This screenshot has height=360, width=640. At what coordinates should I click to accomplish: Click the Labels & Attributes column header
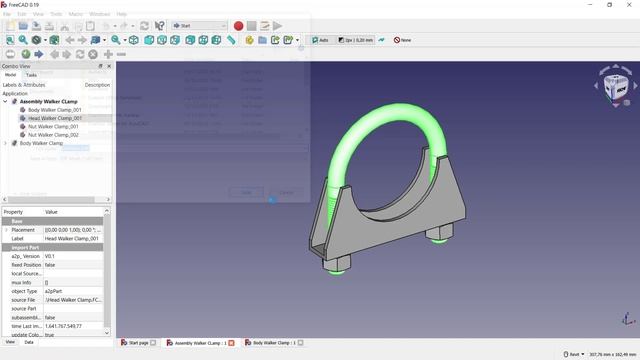tap(24, 85)
